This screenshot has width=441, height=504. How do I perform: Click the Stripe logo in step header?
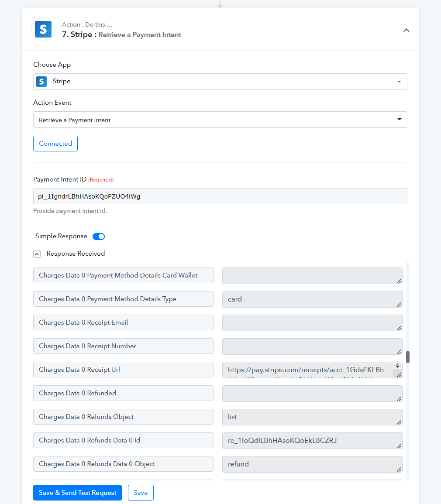(x=43, y=30)
